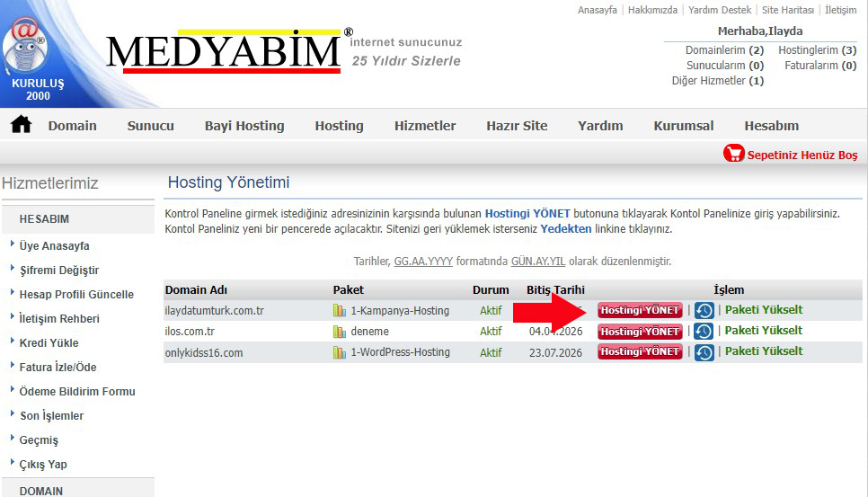The width and height of the screenshot is (868, 497).
Task: Open the Hesabım menu
Action: (772, 126)
